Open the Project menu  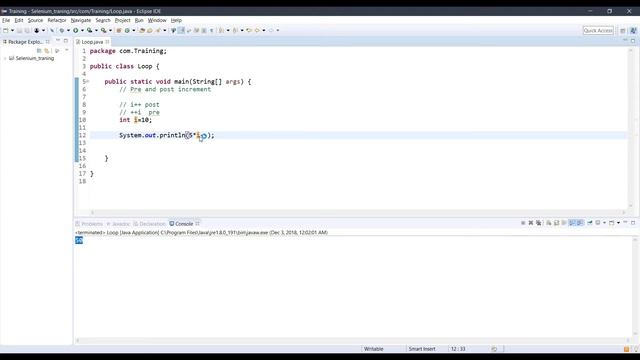(122, 20)
